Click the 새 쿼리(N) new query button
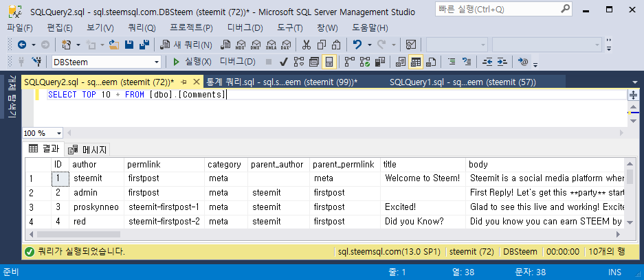The image size is (644, 280). coord(186,45)
